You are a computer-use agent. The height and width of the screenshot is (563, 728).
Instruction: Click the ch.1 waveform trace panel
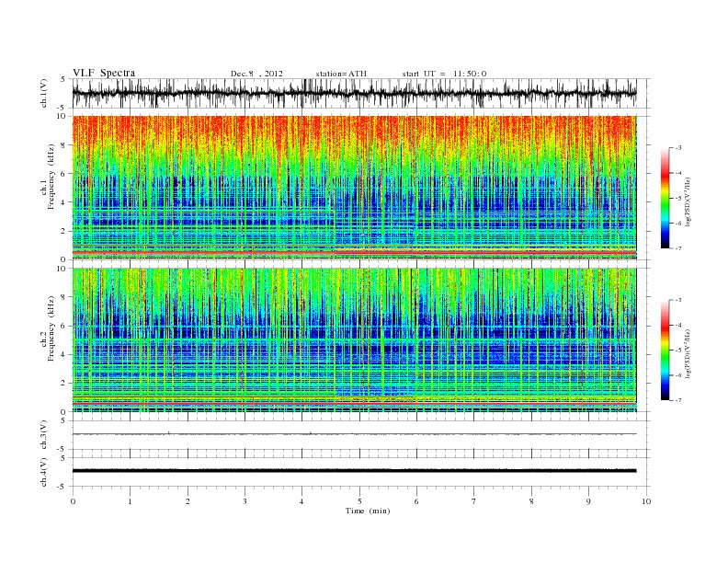point(354,93)
